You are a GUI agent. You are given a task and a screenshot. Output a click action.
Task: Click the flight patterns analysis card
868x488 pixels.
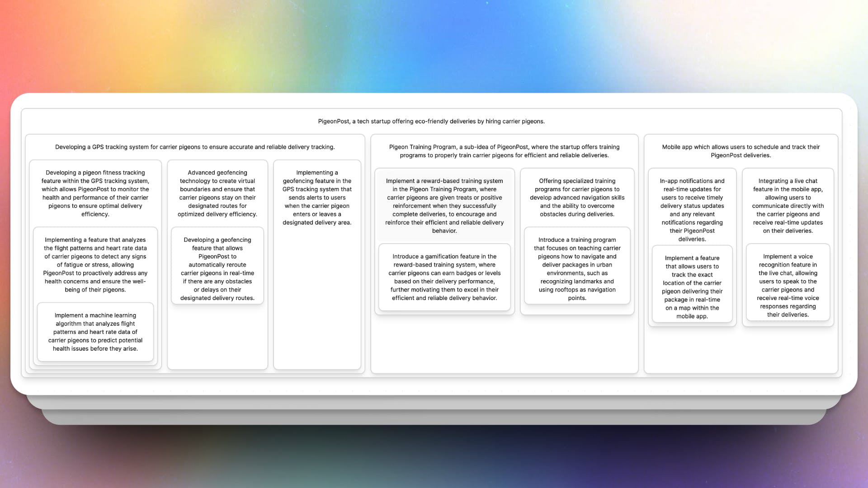[95, 264]
